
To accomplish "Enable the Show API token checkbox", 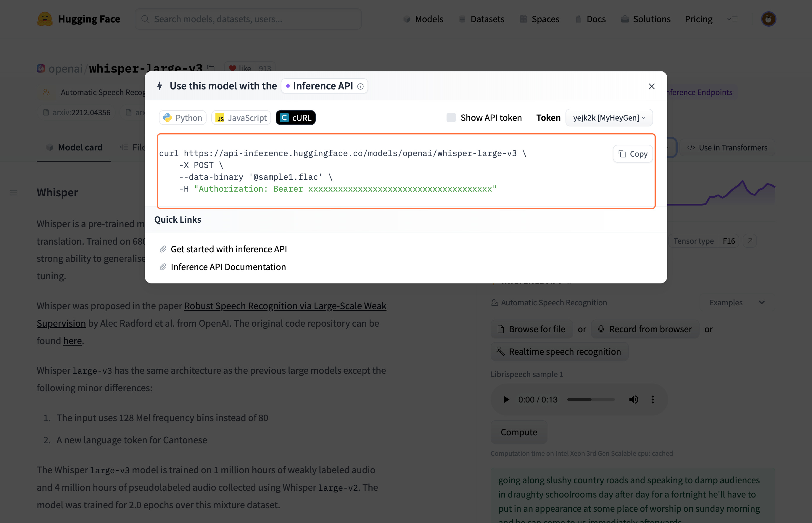I will pyautogui.click(x=451, y=118).
